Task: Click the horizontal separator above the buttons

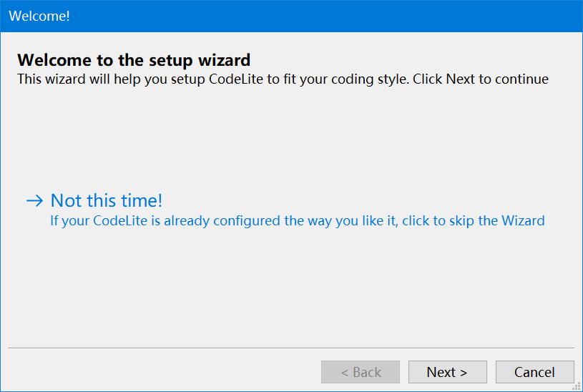Action: pyautogui.click(x=290, y=348)
